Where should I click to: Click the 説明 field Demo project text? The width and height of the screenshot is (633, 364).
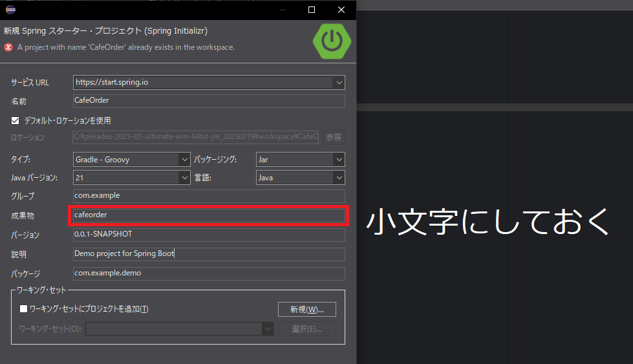pyautogui.click(x=209, y=253)
